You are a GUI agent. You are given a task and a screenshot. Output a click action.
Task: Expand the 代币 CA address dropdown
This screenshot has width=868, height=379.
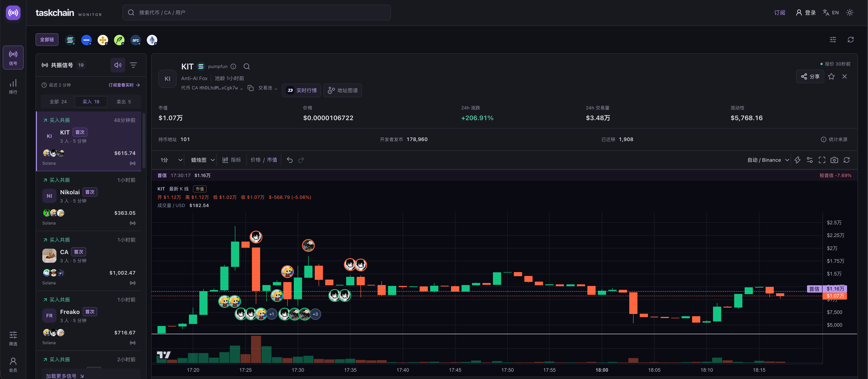pyautogui.click(x=212, y=88)
